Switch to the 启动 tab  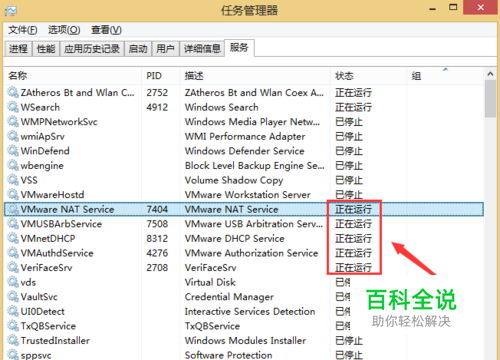[x=138, y=49]
